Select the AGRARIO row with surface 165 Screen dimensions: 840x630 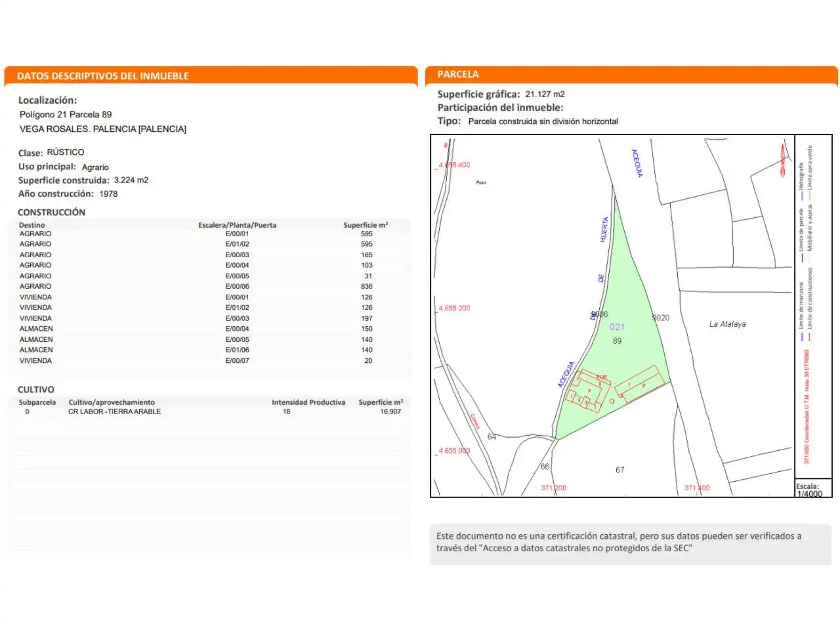(209, 255)
